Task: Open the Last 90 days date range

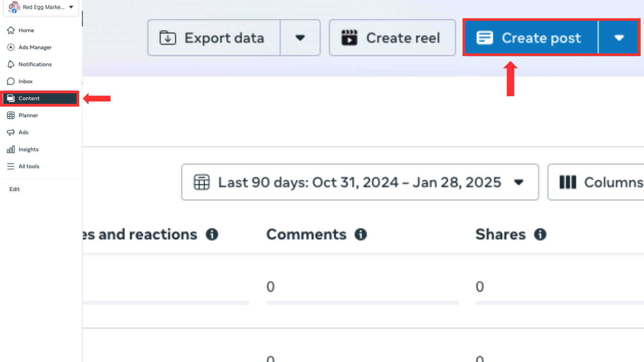Action: (x=360, y=182)
